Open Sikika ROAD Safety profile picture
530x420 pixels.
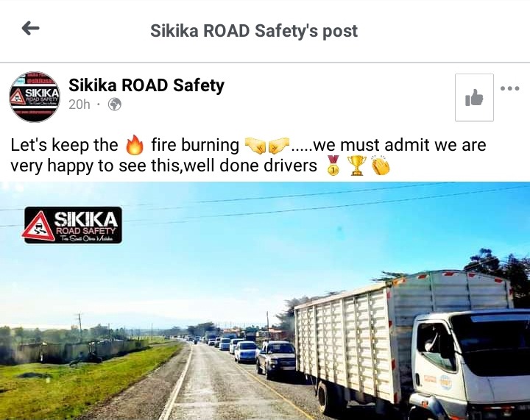coord(34,96)
